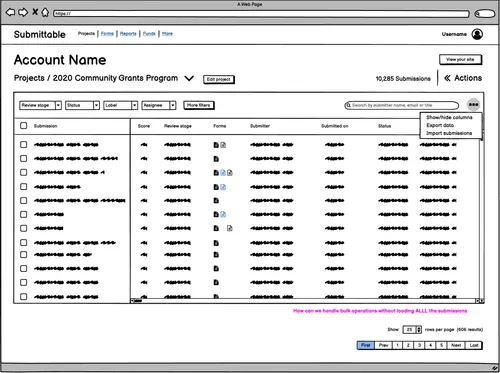This screenshot has height=373, width=500.
Task: Go to the Last page button
Action: (474, 345)
